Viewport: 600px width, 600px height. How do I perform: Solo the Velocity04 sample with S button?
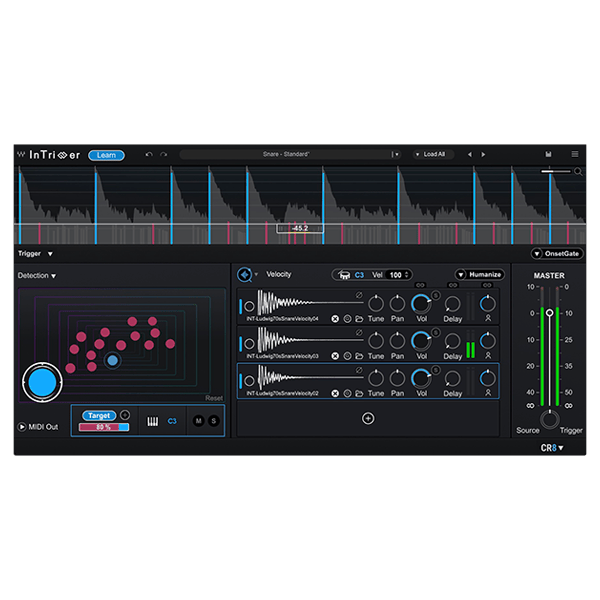[x=435, y=295]
